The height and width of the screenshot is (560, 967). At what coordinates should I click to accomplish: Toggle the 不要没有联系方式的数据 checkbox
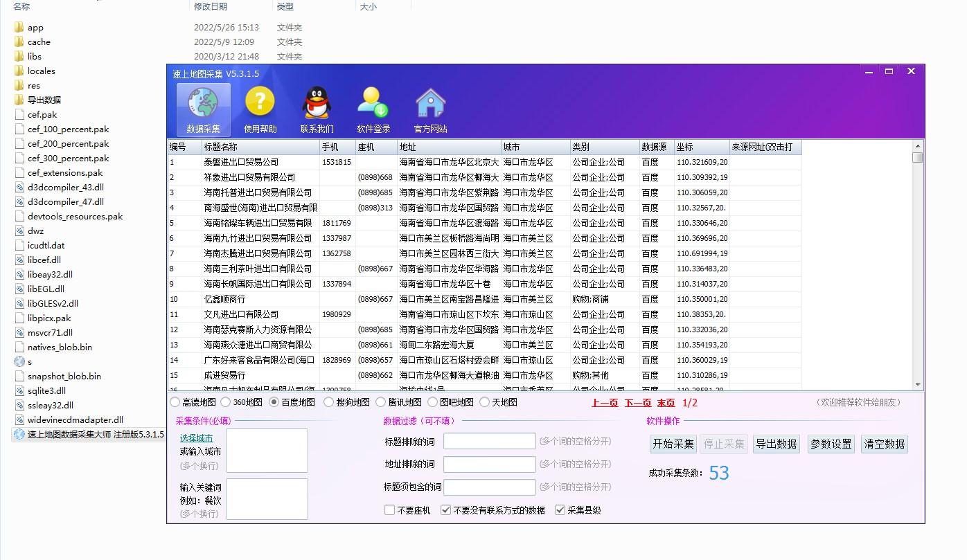click(x=445, y=510)
